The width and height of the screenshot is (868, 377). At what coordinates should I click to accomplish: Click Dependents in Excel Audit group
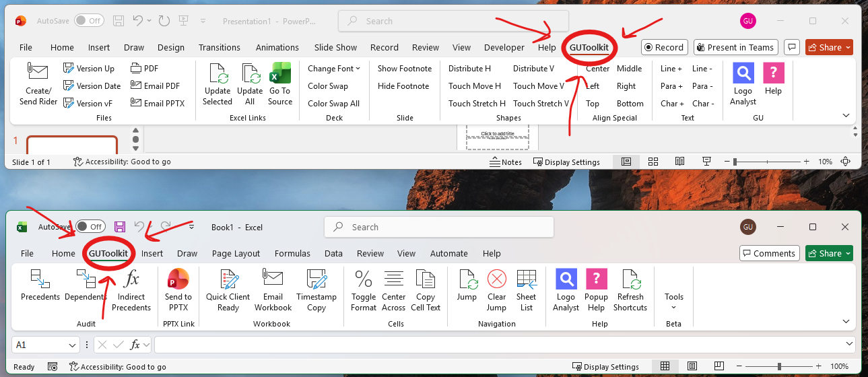tap(86, 285)
